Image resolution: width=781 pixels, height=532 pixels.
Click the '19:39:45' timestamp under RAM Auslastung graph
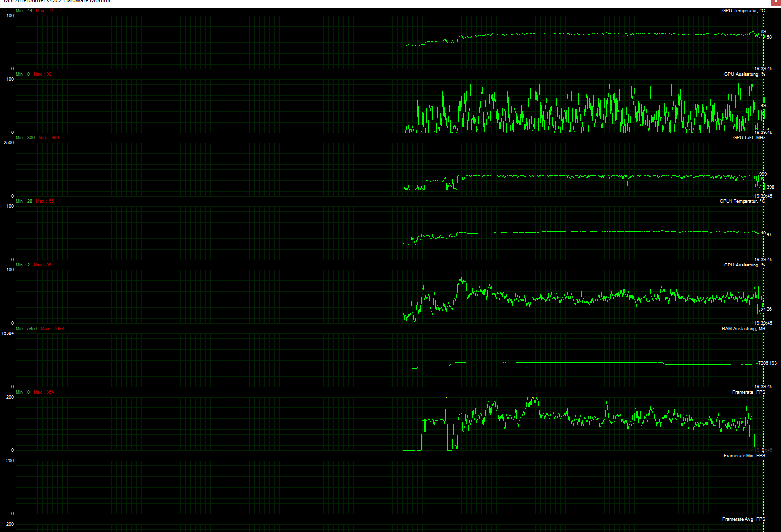pos(763,387)
